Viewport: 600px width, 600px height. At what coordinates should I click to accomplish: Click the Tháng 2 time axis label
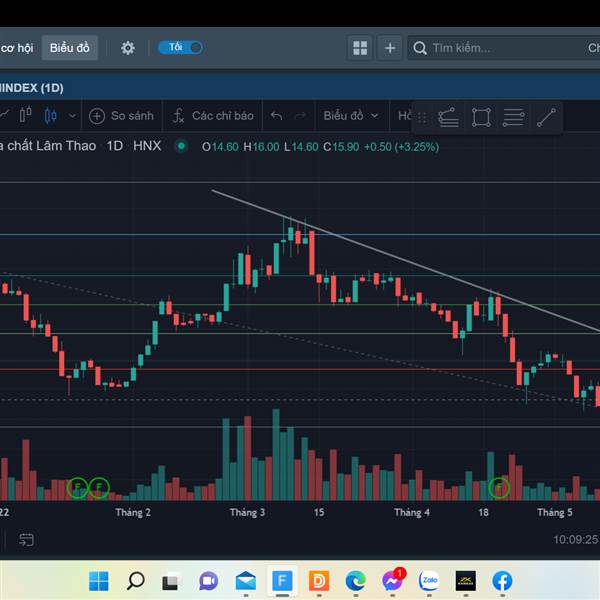pyautogui.click(x=133, y=512)
